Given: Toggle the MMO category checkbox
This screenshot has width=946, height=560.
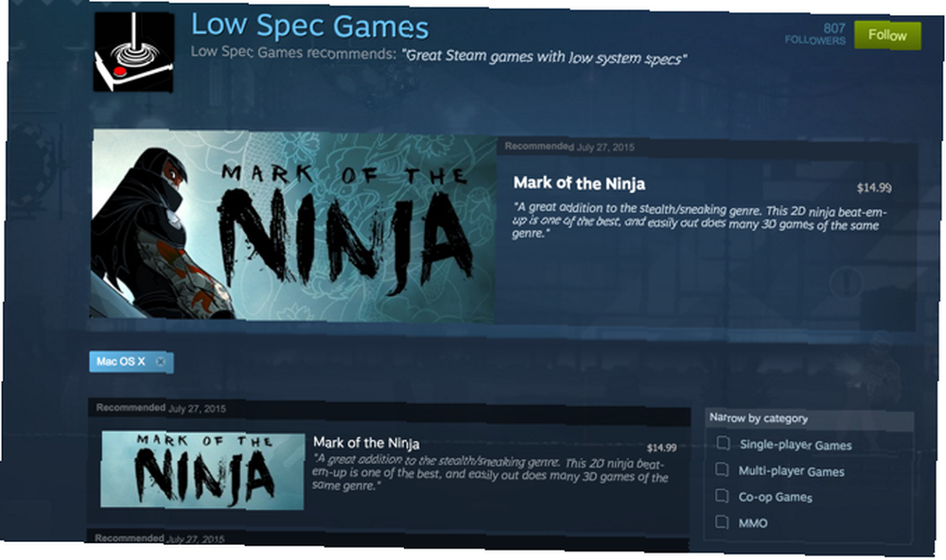Looking at the screenshot, I should click(722, 521).
